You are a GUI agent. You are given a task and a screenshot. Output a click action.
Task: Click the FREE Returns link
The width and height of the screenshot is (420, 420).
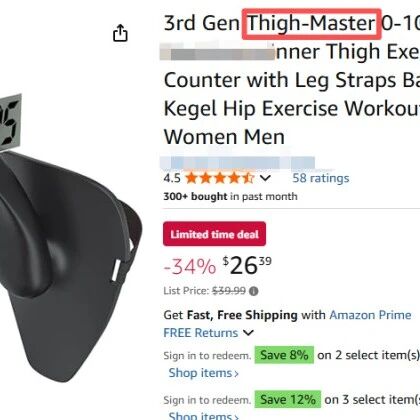pos(201,333)
